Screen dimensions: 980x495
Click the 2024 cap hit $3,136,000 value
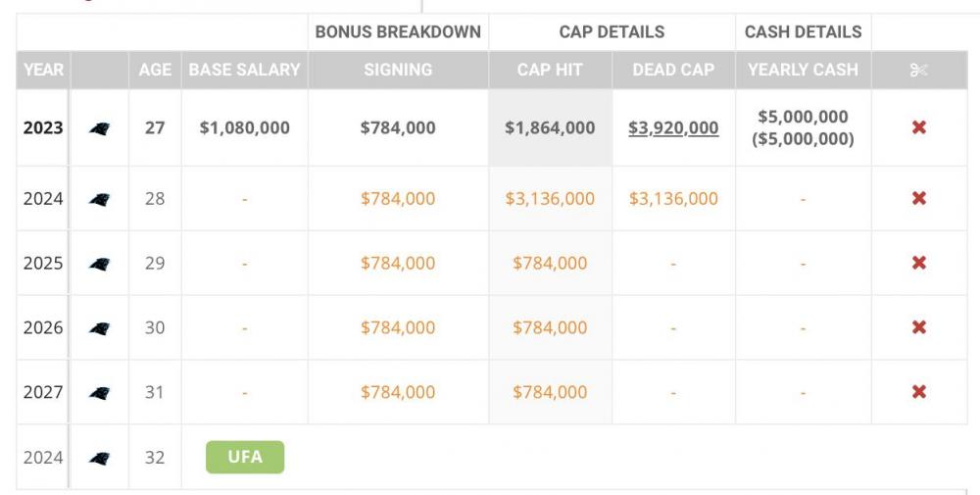550,198
